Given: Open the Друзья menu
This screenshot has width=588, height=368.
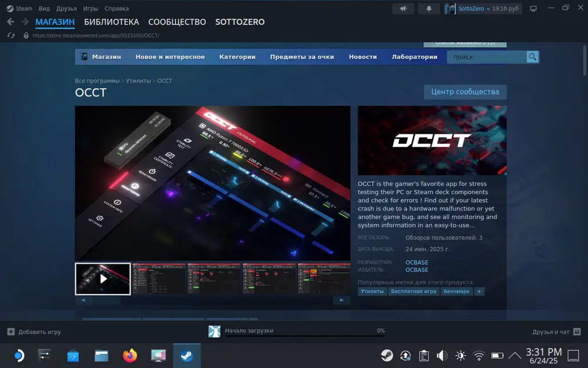Looking at the screenshot, I should point(66,8).
